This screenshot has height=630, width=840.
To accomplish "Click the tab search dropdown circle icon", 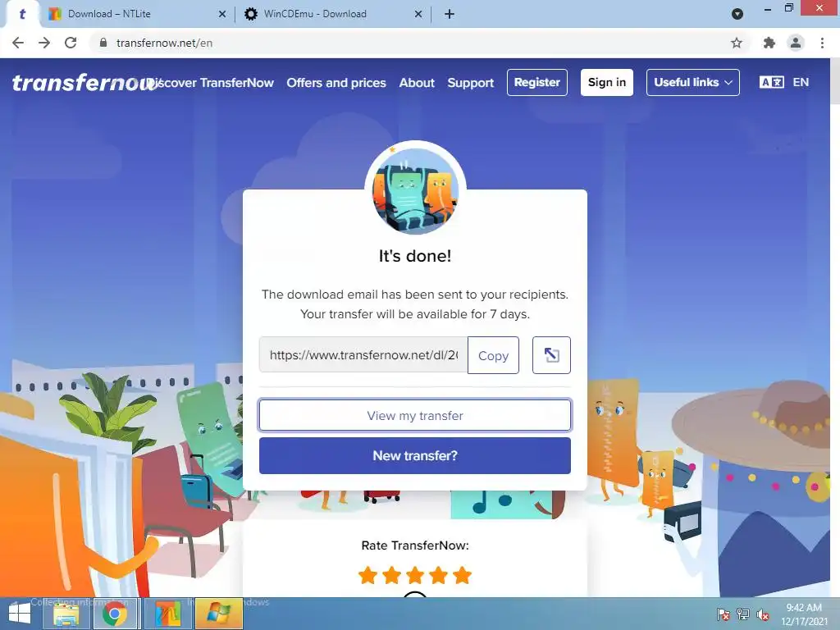I will coord(737,14).
